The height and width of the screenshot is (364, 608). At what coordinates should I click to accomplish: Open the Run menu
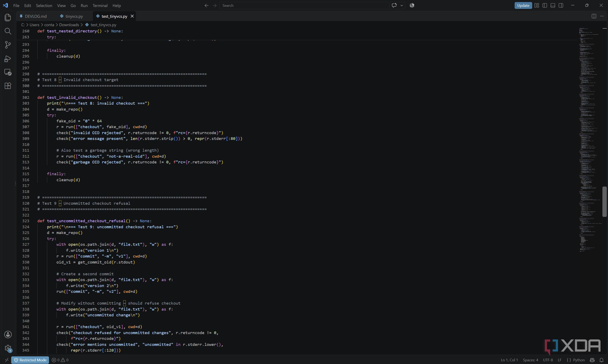click(84, 5)
